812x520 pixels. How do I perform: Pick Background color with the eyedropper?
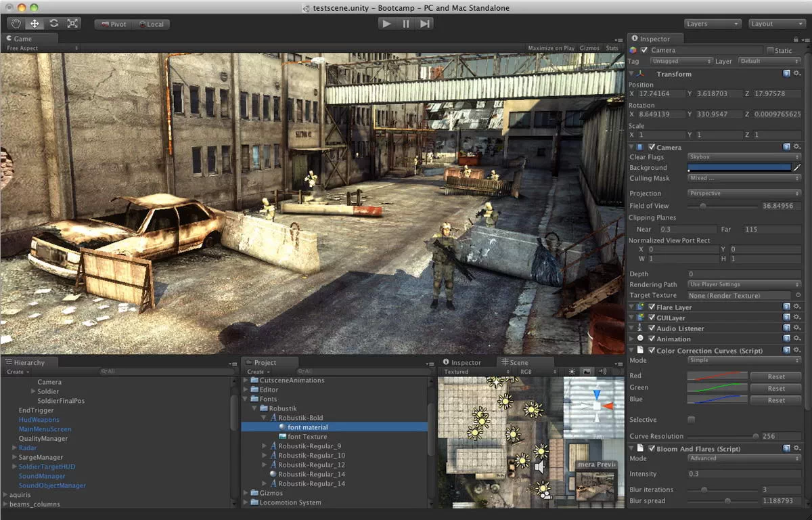(797, 167)
